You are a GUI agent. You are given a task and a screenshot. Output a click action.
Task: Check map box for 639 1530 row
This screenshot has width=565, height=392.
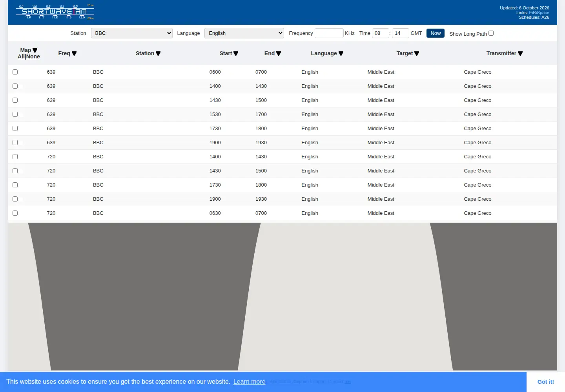click(x=15, y=114)
